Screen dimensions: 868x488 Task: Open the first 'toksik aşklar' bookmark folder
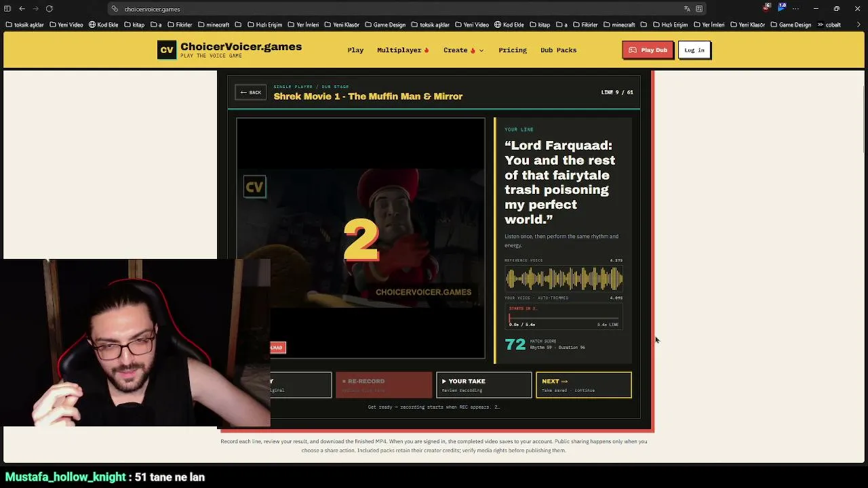[25, 25]
